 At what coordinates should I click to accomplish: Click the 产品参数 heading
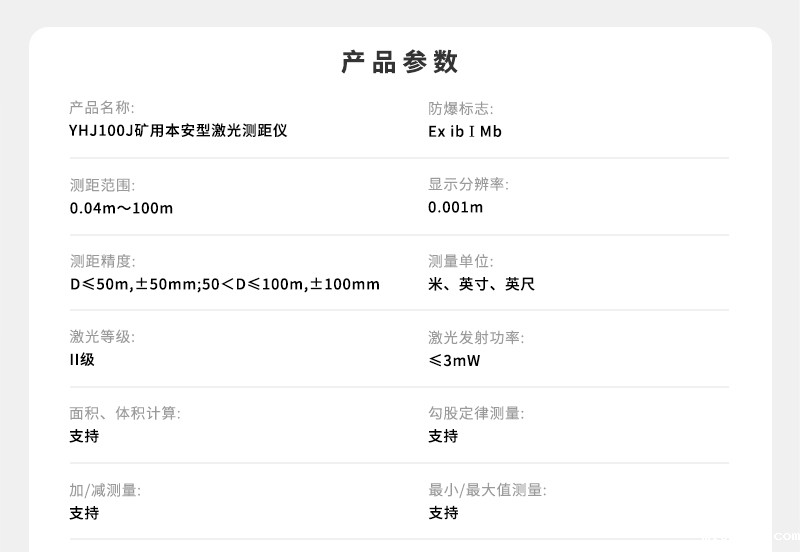tap(399, 62)
